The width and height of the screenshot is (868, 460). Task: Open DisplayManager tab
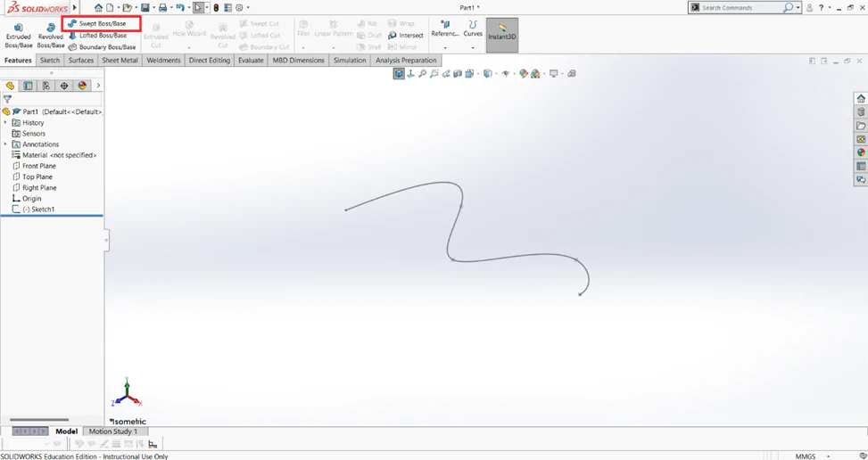coord(82,86)
